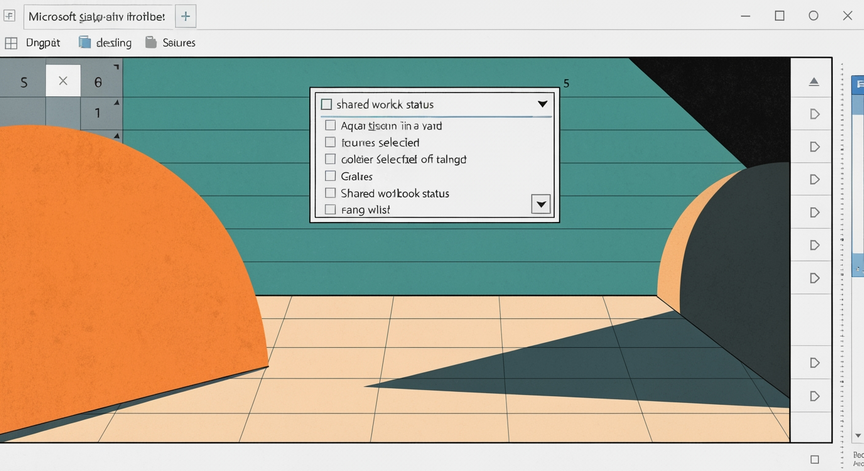Click the up triangle atop right panel
864x471 pixels.
(x=814, y=82)
